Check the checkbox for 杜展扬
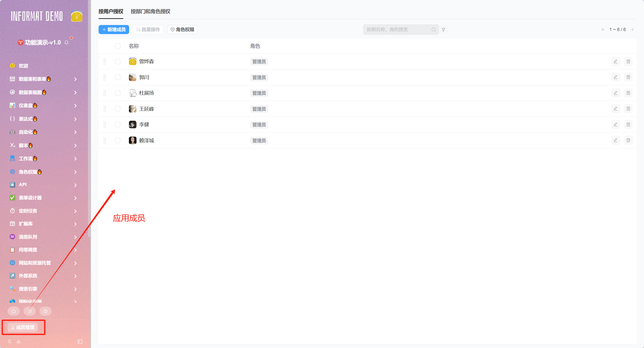 tap(118, 93)
